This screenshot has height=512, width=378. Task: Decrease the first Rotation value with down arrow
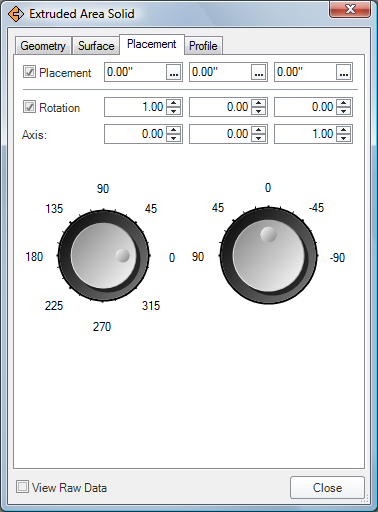[174, 111]
